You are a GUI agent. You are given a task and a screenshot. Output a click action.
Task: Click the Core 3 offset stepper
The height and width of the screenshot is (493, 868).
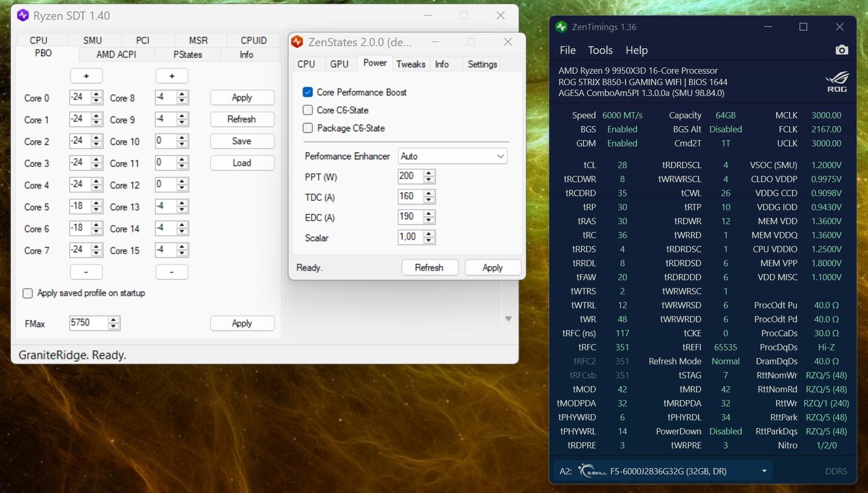97,163
